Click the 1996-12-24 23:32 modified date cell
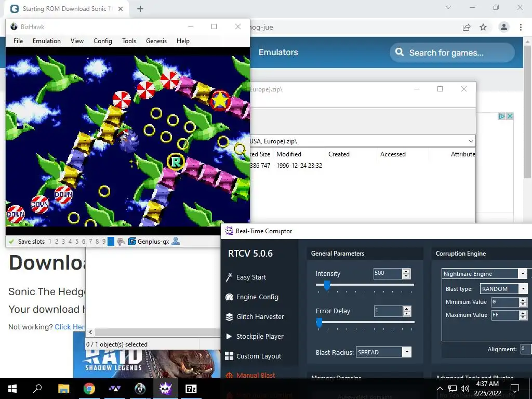 (299, 166)
